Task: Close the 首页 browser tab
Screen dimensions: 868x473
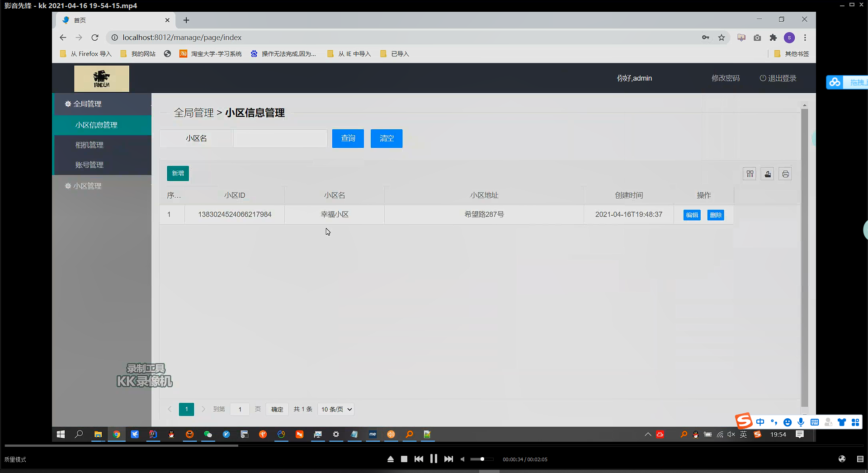Action: click(167, 20)
